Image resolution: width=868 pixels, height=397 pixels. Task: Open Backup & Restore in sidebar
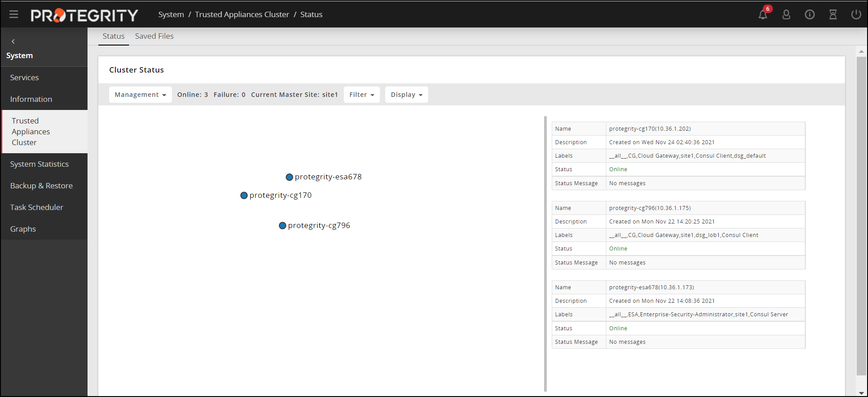(x=44, y=186)
